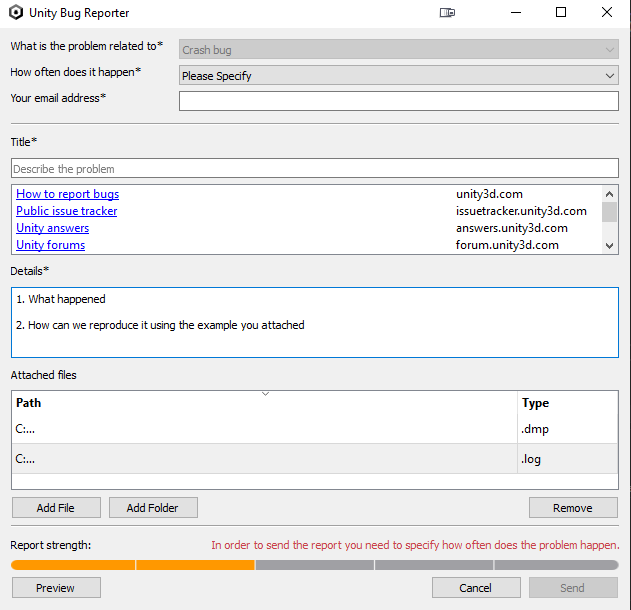Screen dimensions: 631x610
Task: Click the links list scroll up arrow
Action: coord(609,194)
